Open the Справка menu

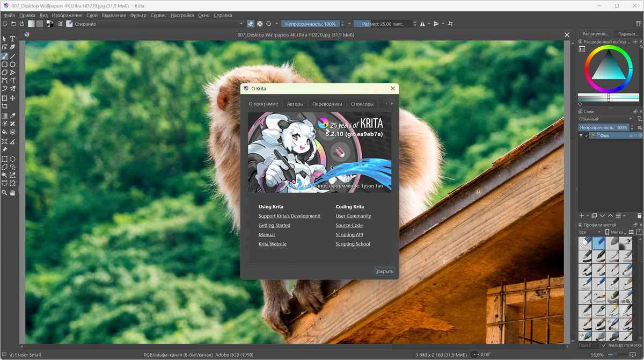[223, 15]
